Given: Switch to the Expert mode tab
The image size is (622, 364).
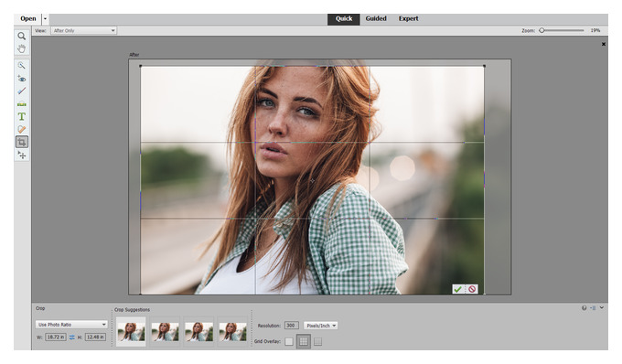Looking at the screenshot, I should [x=408, y=18].
